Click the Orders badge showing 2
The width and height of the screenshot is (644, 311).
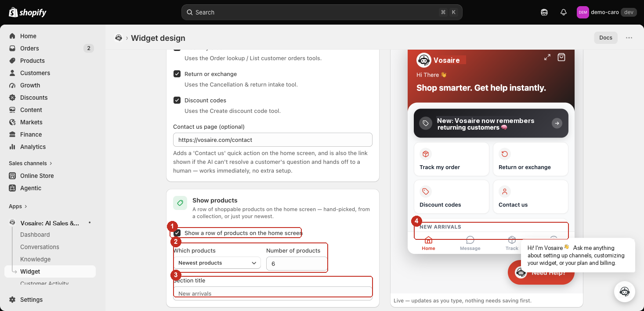click(89, 48)
